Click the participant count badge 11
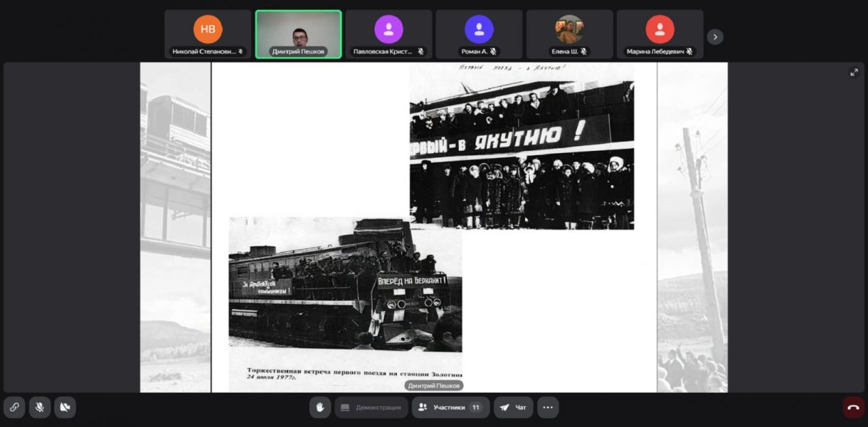868x427 pixels. click(475, 407)
